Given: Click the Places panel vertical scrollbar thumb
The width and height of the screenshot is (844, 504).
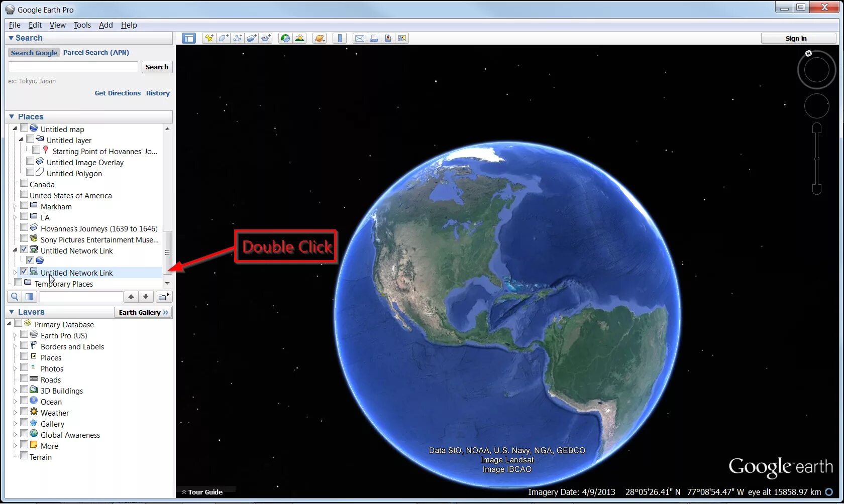Looking at the screenshot, I should 167,252.
